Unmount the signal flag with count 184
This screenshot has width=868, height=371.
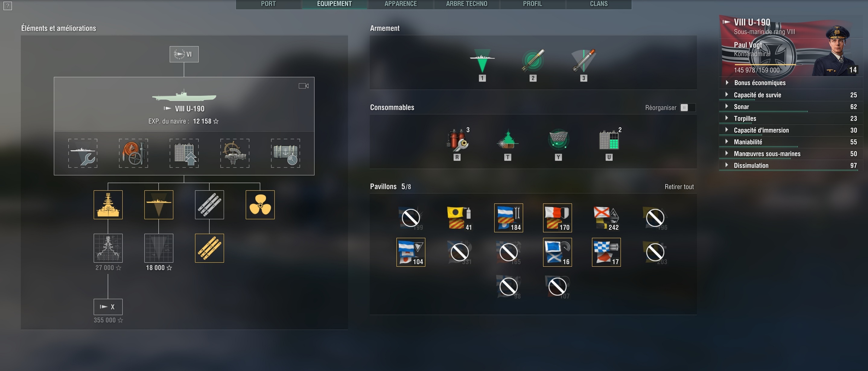tap(508, 218)
